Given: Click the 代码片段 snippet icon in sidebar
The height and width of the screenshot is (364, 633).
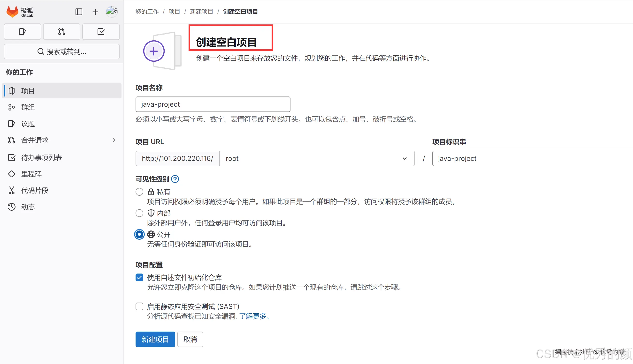Looking at the screenshot, I should [x=12, y=190].
